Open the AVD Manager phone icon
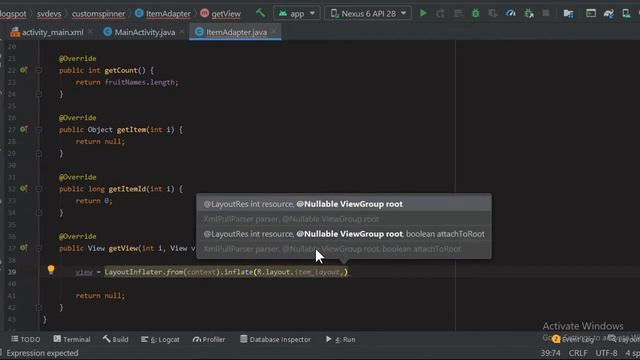This screenshot has height=360, width=640. coord(626,13)
